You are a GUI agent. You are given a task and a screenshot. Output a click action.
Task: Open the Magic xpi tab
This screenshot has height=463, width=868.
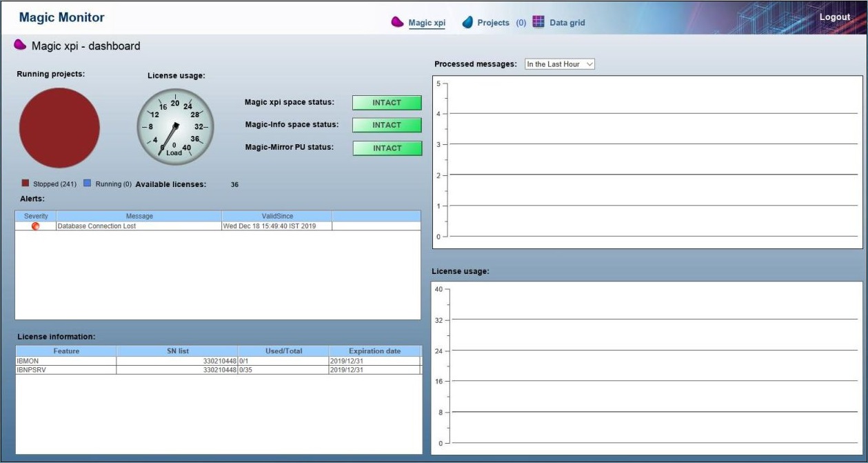click(x=427, y=23)
